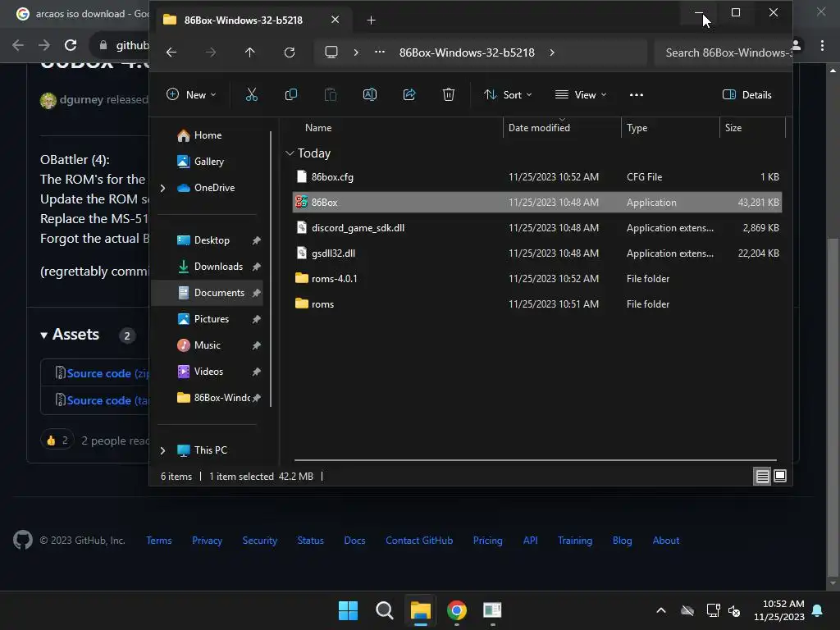
Task: Click the Cut scissors icon in Explorer toolbar
Action: (x=251, y=95)
